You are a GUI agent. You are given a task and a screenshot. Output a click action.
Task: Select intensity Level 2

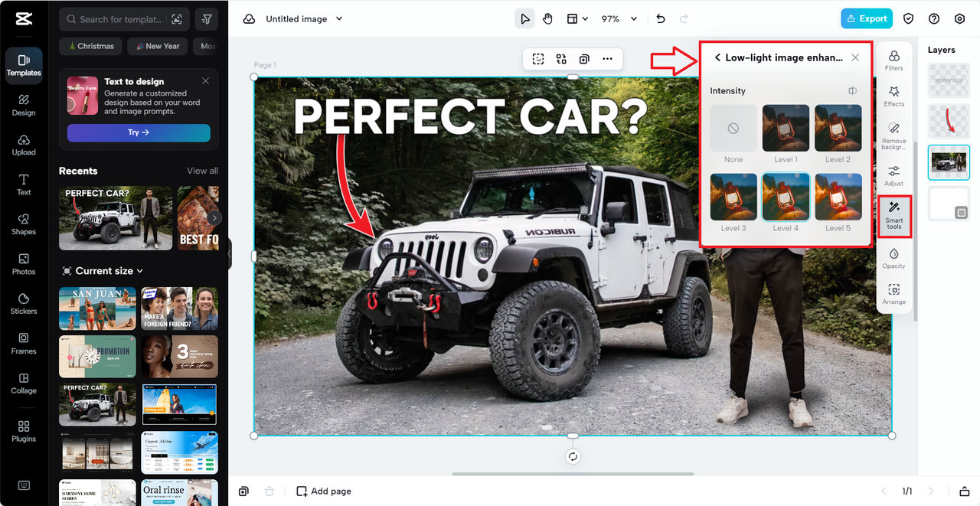[x=838, y=129]
